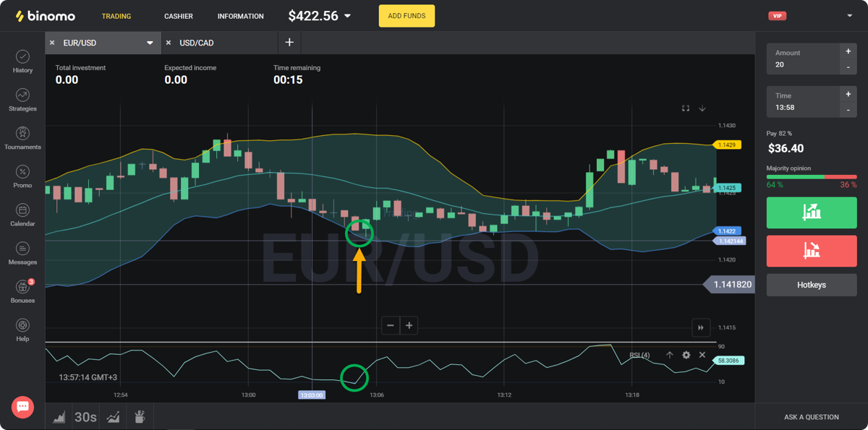The height and width of the screenshot is (430, 868).
Task: Open the Tournaments section
Action: tap(22, 138)
